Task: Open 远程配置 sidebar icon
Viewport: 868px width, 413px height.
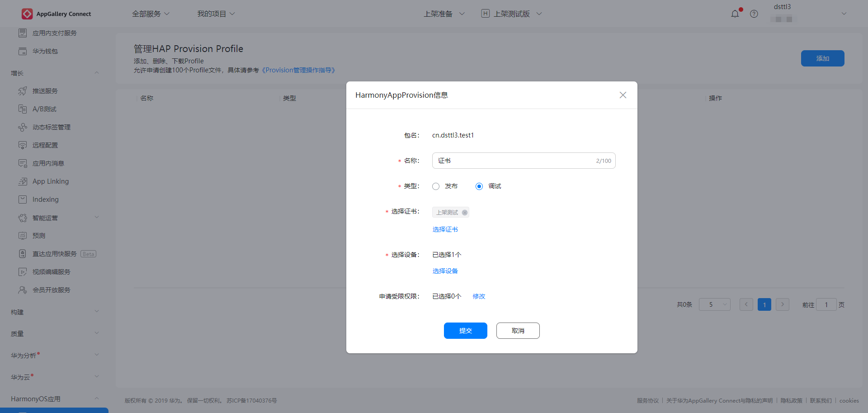Action: [x=23, y=145]
